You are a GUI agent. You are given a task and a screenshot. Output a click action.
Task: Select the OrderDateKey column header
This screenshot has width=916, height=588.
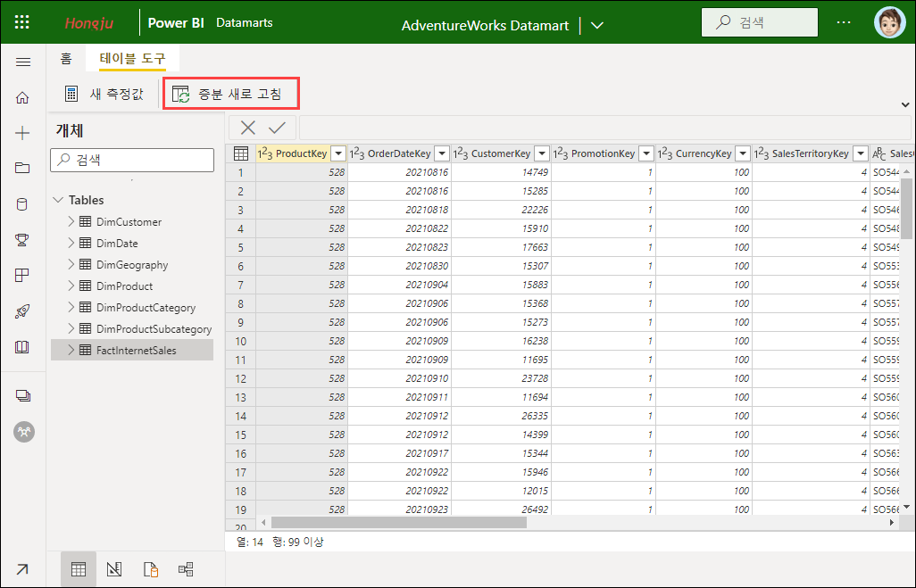[399, 153]
